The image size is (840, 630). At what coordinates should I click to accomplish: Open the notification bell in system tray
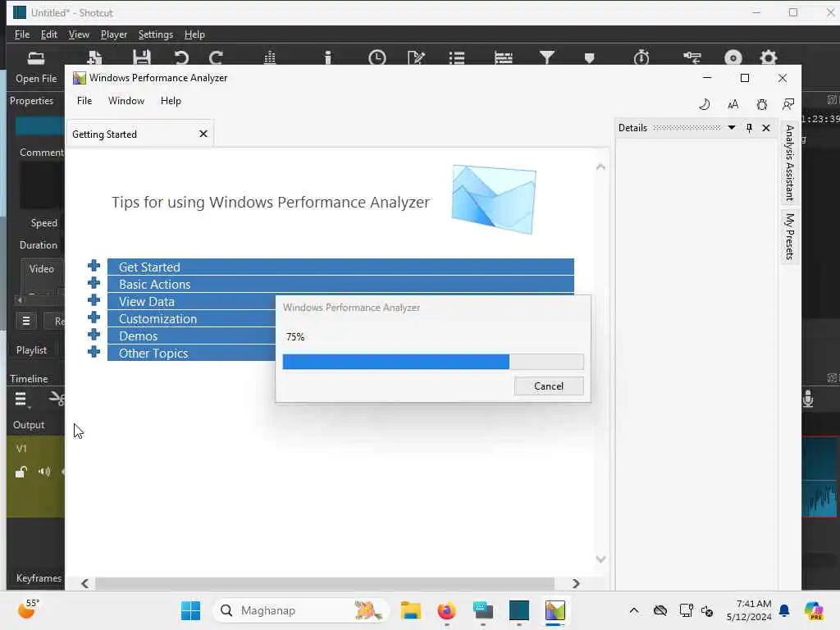(x=784, y=610)
